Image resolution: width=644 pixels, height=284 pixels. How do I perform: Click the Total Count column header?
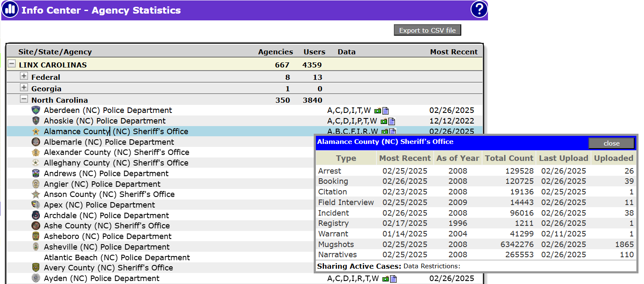tap(509, 158)
